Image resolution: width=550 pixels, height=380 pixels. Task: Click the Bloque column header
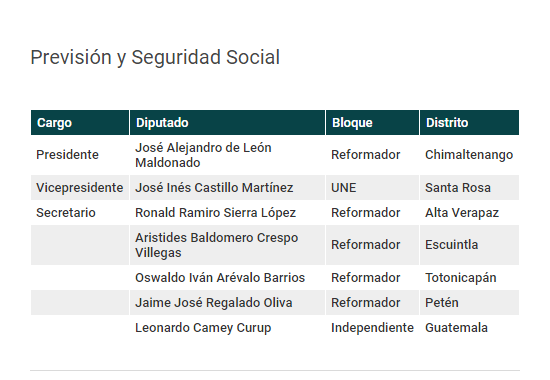[x=373, y=122]
